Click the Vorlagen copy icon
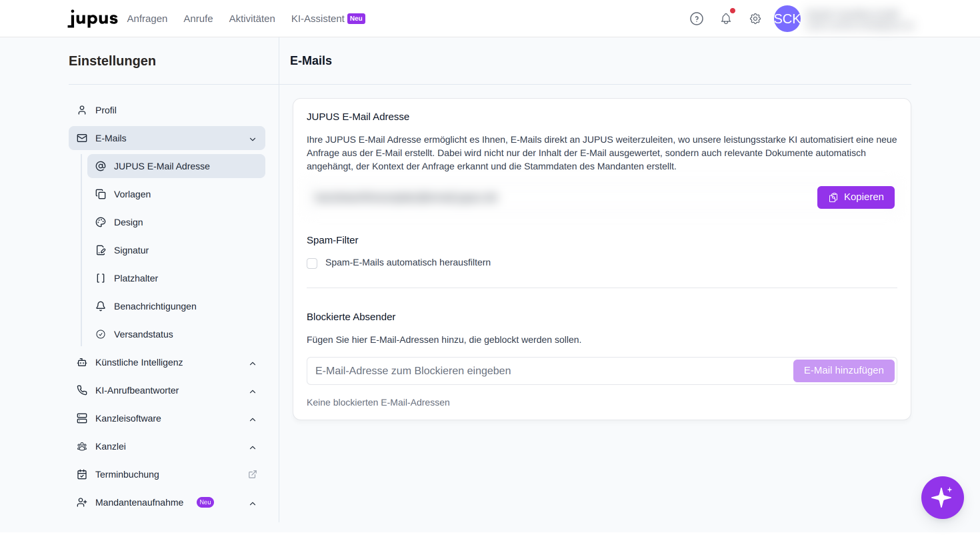This screenshot has width=980, height=535. coord(101,194)
